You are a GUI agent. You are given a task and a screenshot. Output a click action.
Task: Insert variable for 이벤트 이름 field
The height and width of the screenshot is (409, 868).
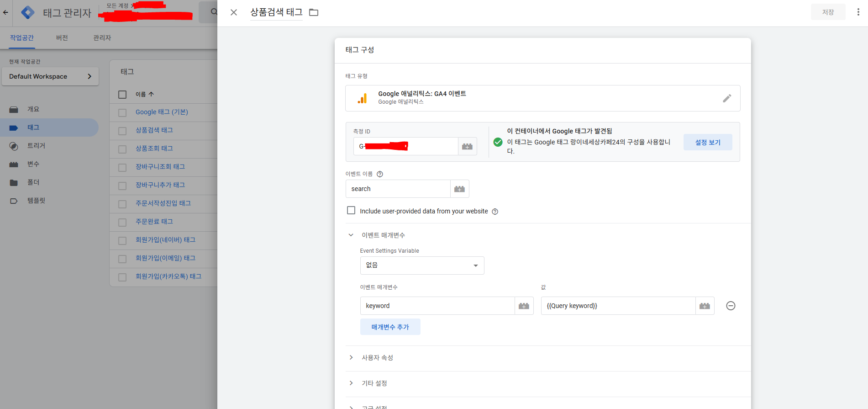point(459,189)
